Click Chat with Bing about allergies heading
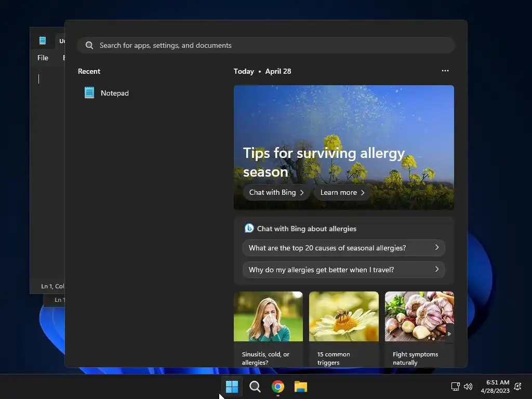 307,229
